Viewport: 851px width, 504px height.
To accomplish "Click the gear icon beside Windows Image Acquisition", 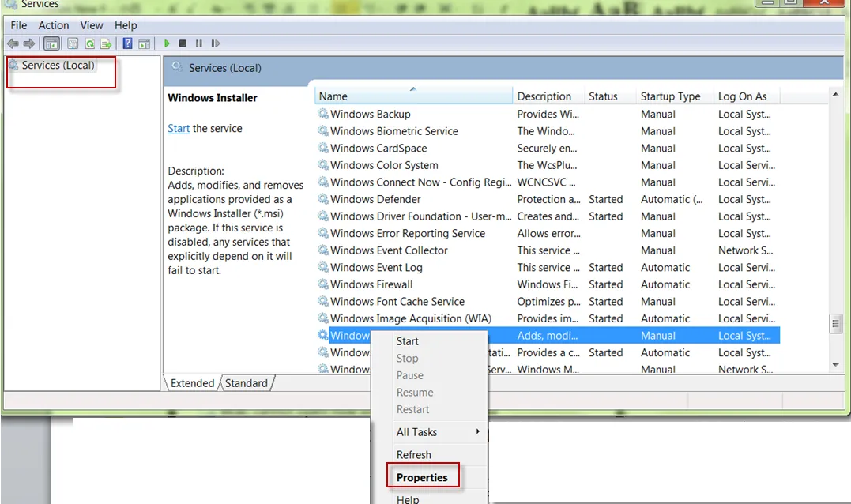I will click(x=323, y=318).
